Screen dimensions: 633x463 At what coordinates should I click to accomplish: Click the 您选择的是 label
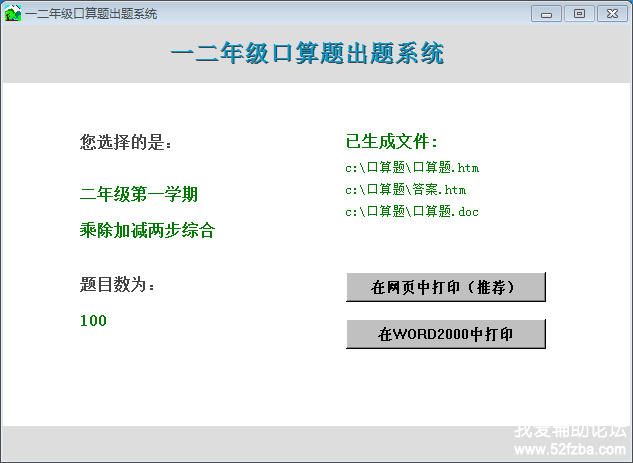point(126,142)
